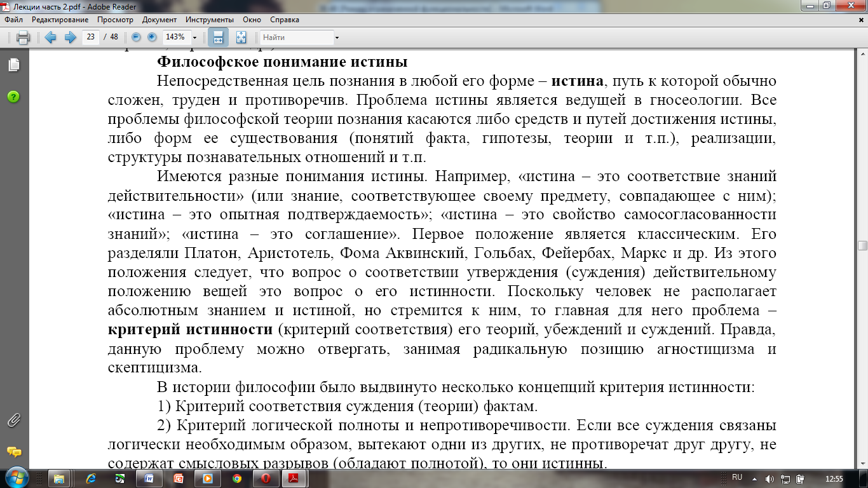Switch to fit whole page view icon
868x488 pixels.
coord(241,37)
